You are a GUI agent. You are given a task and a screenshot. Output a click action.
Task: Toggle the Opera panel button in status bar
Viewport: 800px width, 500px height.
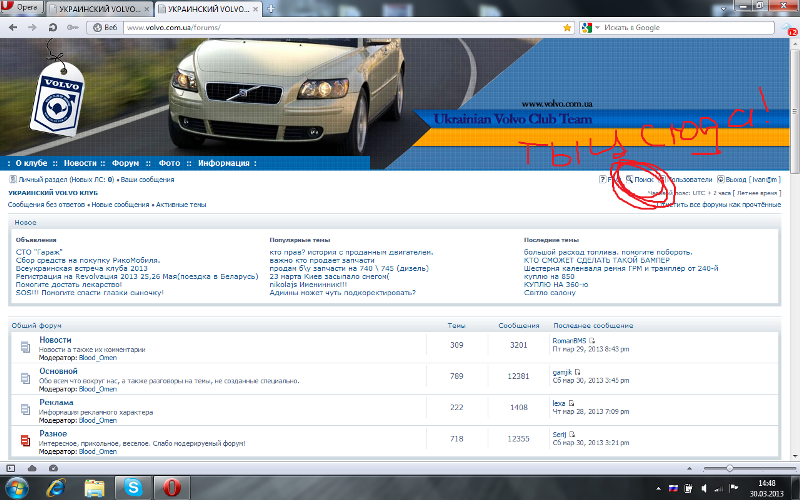(x=11, y=467)
